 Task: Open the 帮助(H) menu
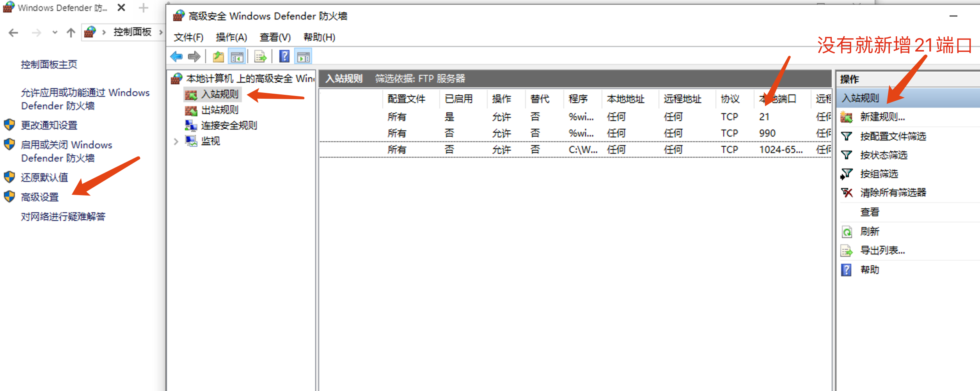point(319,37)
